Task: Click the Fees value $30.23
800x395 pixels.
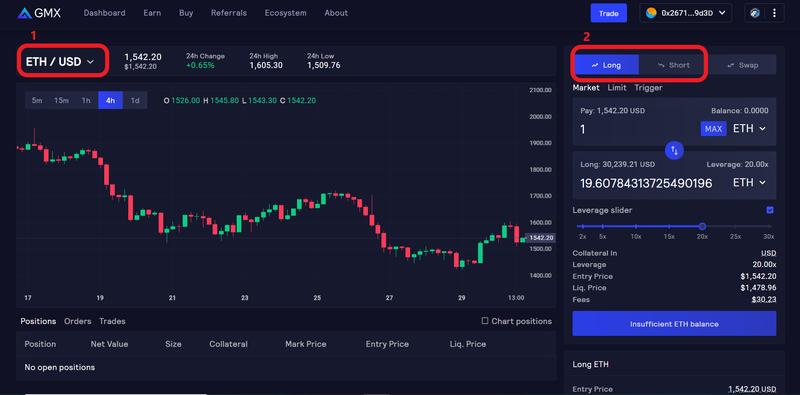Action: coord(764,300)
